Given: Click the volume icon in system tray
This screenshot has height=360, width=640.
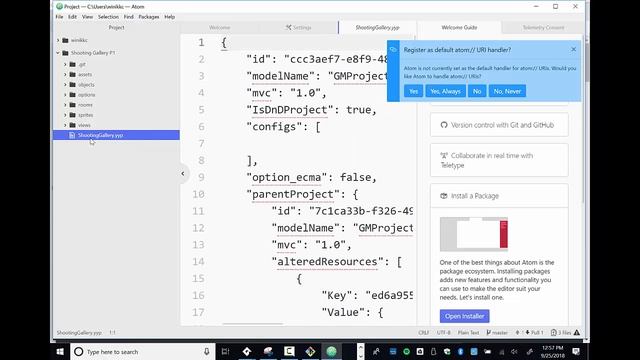Looking at the screenshot, I should pos(514,351).
